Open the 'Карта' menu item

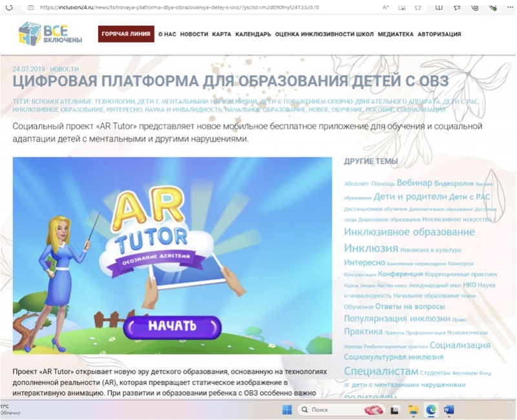point(222,34)
